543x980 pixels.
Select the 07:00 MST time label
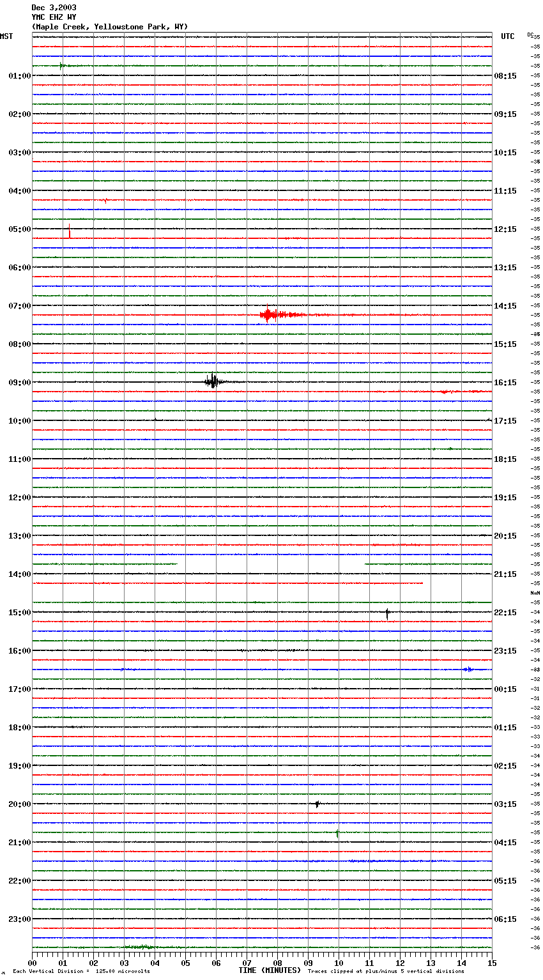[19, 306]
